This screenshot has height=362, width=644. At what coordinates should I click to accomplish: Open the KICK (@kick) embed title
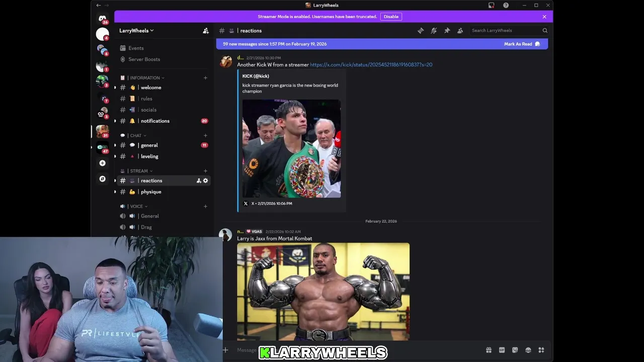pyautogui.click(x=256, y=76)
